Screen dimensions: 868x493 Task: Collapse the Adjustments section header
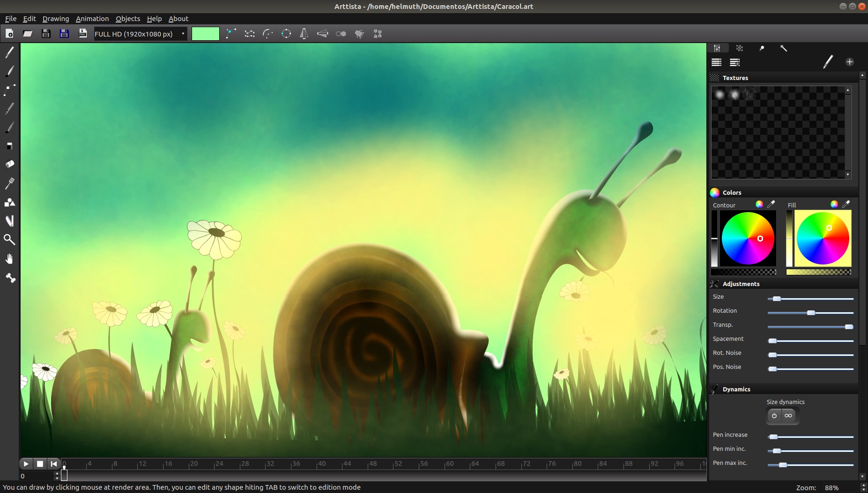(741, 284)
